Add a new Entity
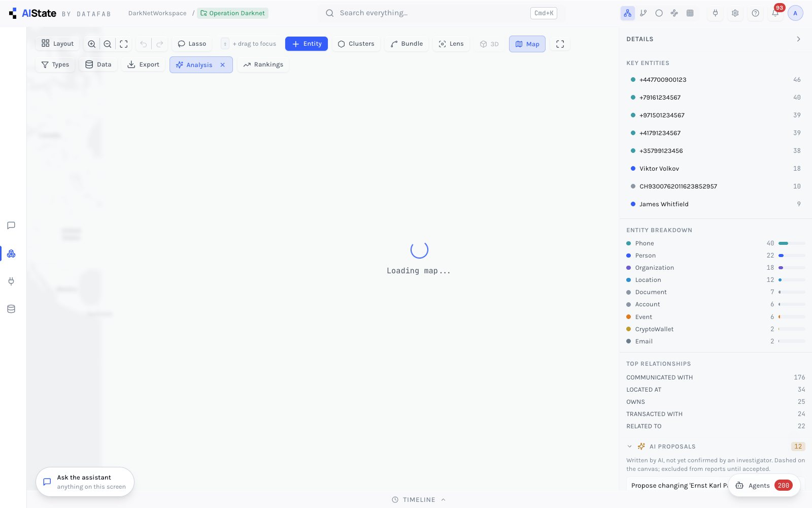The image size is (812, 508). pyautogui.click(x=307, y=44)
